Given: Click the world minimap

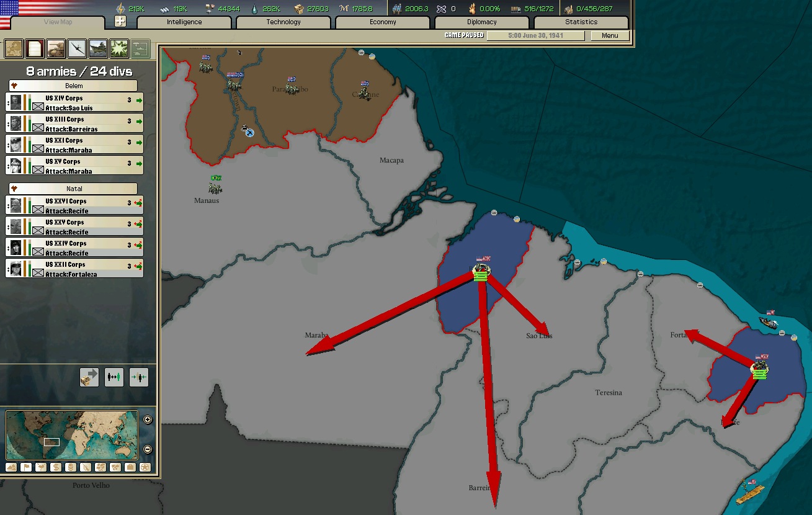Looking at the screenshot, I should coord(72,435).
